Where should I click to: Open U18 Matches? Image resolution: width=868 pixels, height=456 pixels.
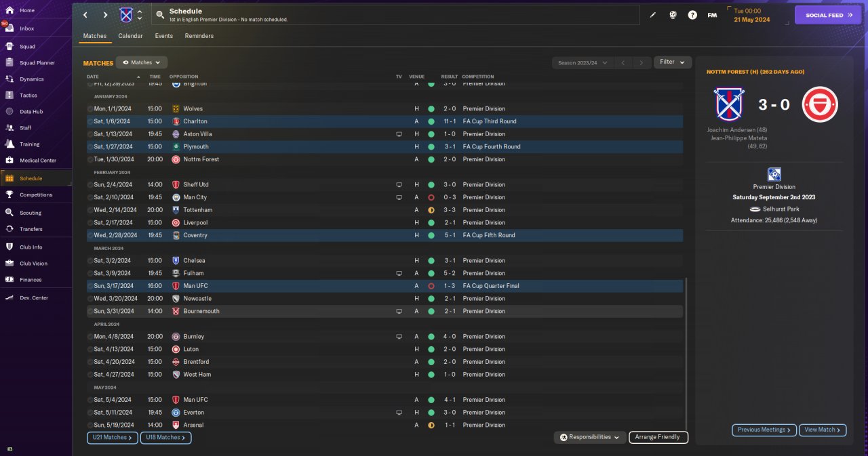click(166, 438)
